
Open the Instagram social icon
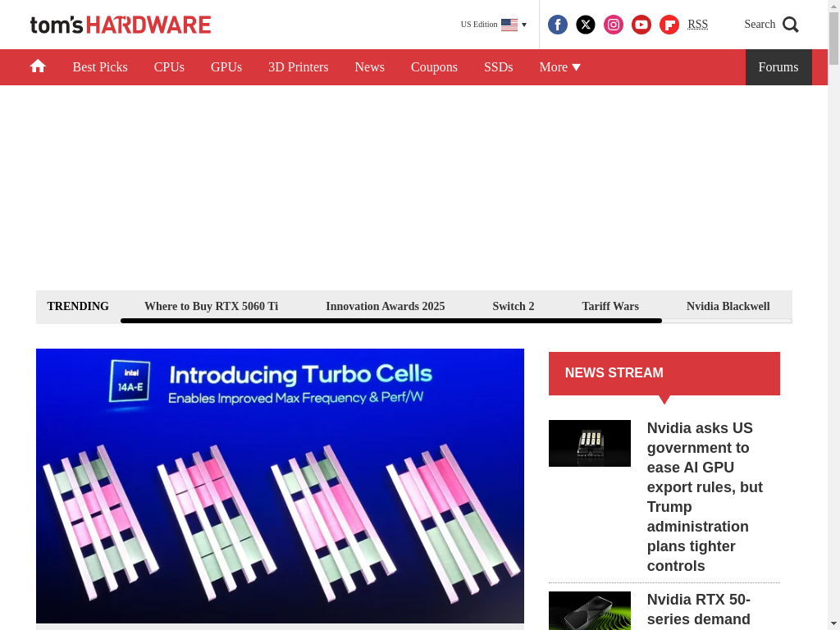[x=614, y=25]
